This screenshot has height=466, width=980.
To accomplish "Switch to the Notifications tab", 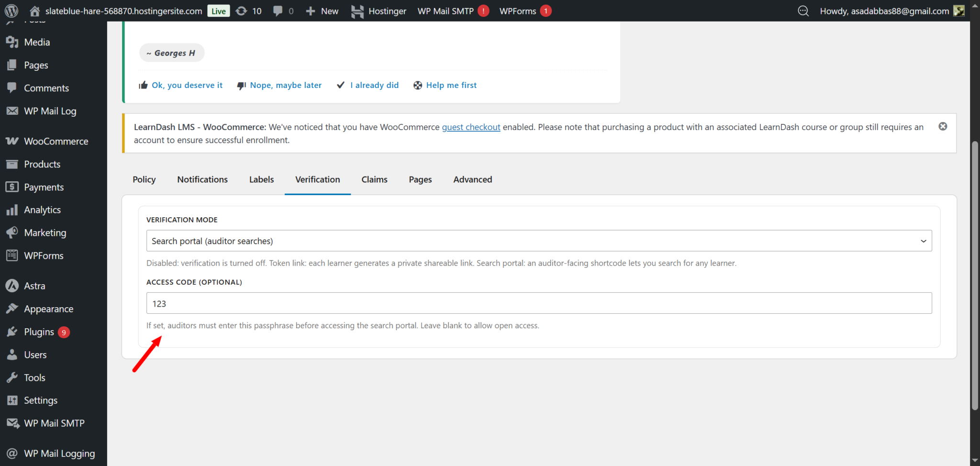I will [202, 179].
